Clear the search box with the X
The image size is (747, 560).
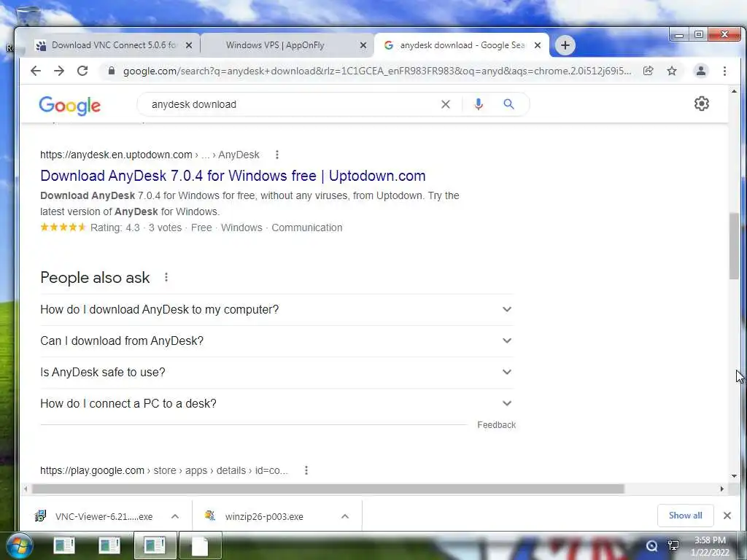(x=446, y=104)
